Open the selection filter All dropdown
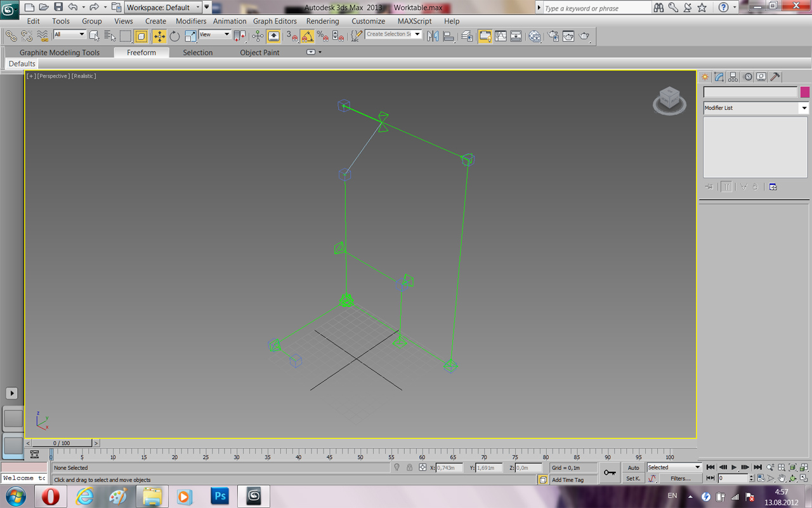 [70, 34]
